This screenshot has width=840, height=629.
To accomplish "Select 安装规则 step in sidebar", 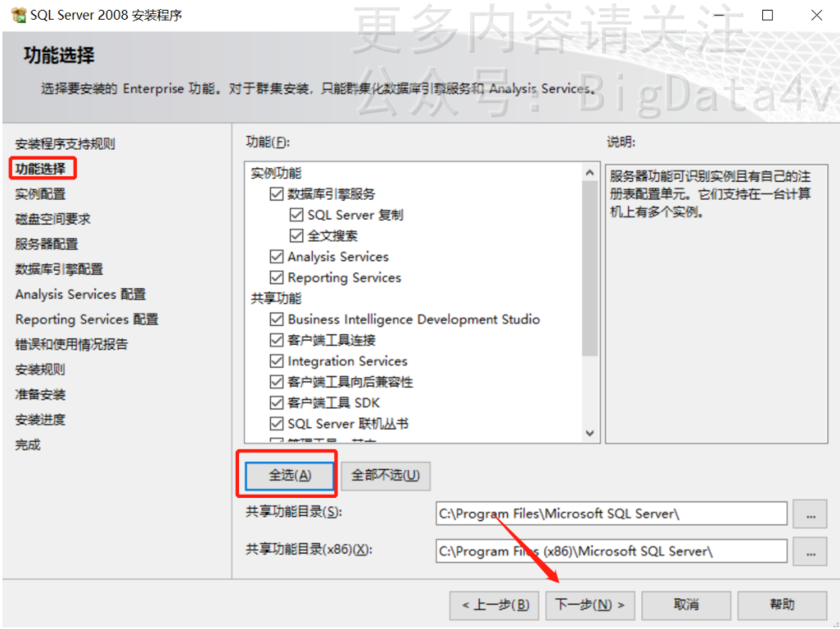I will coord(40,369).
